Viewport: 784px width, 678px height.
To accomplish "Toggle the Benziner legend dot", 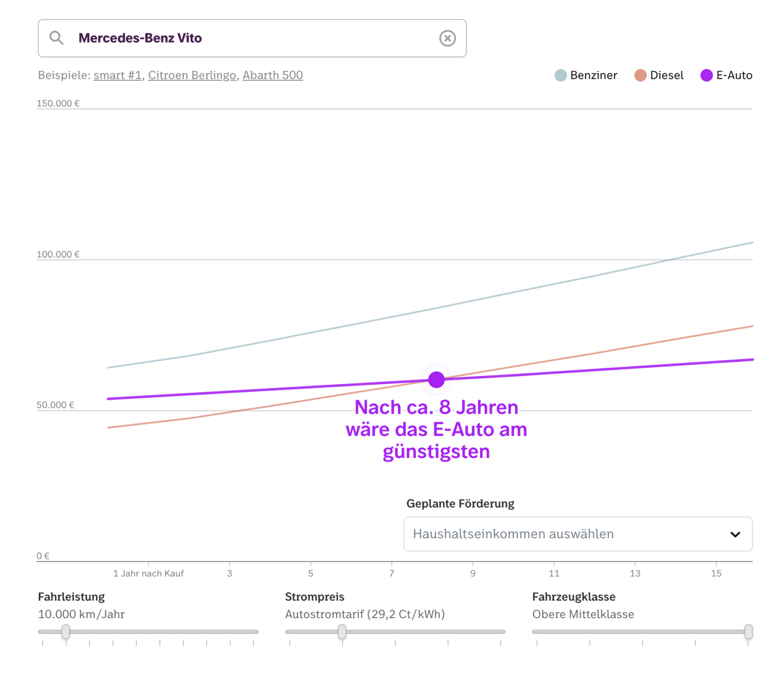I will click(561, 75).
